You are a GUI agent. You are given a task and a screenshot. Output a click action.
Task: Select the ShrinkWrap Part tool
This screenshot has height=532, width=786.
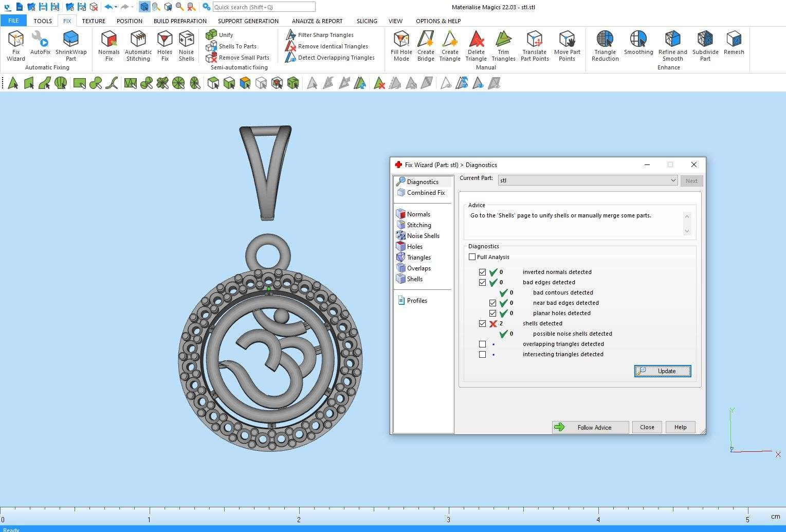[x=71, y=46]
